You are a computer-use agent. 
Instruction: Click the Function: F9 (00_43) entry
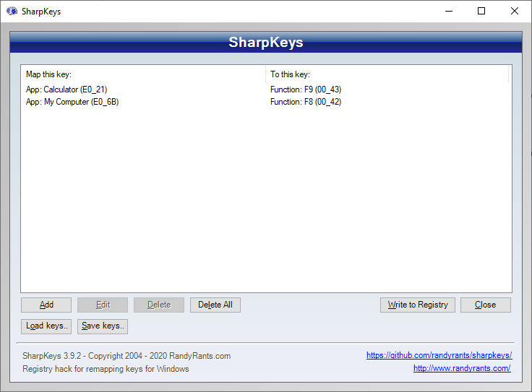click(x=306, y=90)
